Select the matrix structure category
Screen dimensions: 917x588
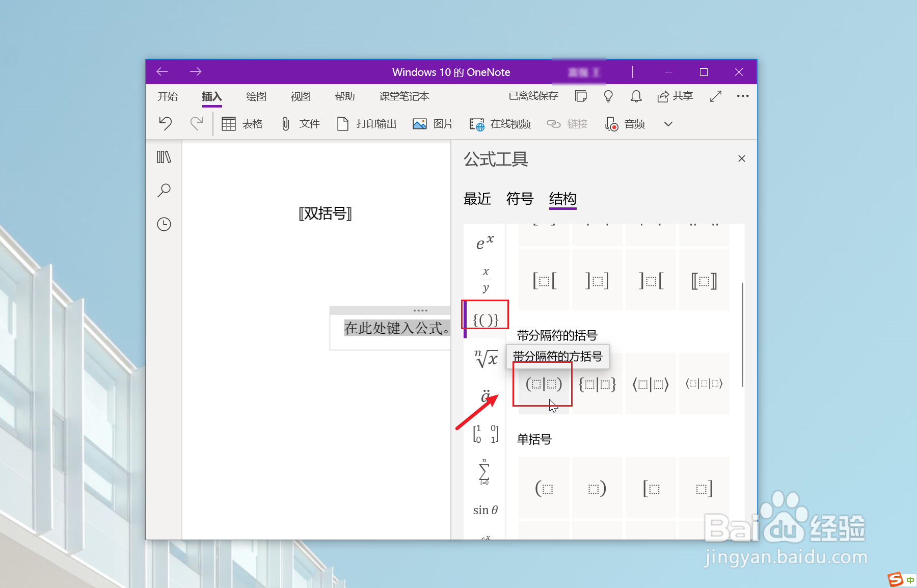tap(486, 434)
